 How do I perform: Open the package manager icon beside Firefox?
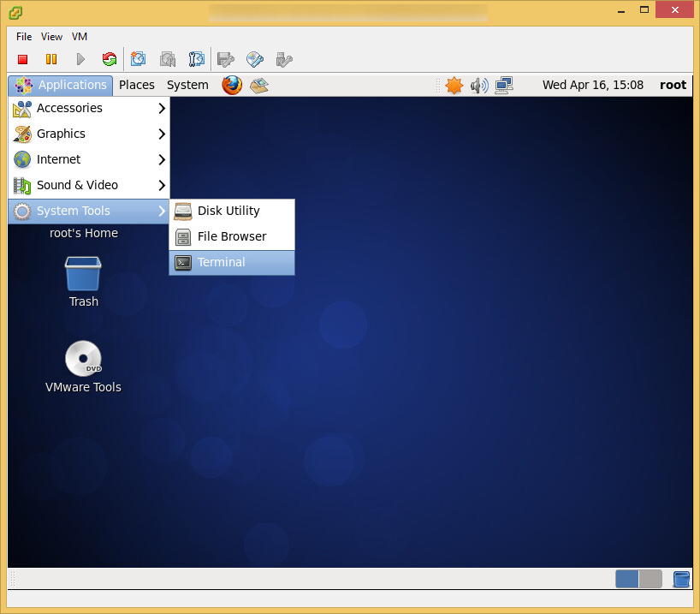click(258, 85)
